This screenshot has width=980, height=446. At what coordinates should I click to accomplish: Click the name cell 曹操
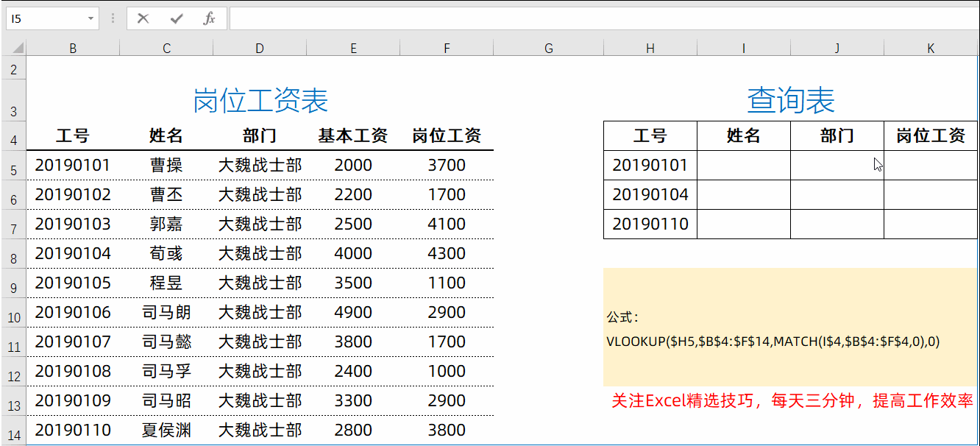(166, 166)
